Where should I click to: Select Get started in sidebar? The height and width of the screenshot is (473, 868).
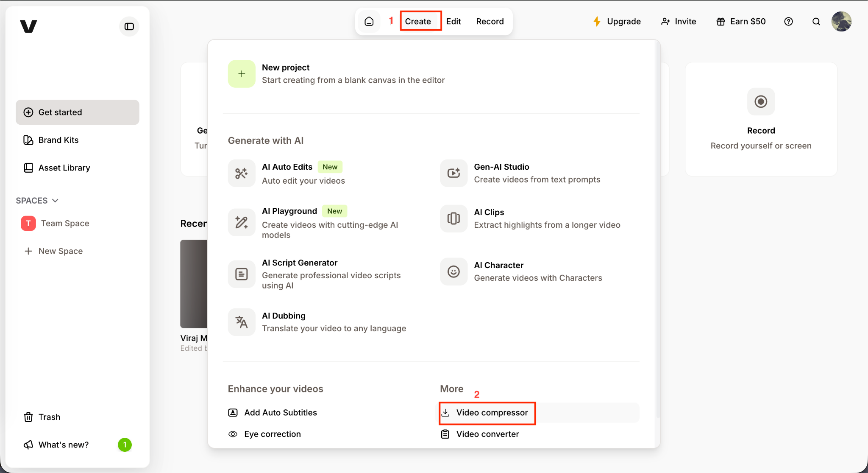coord(78,112)
